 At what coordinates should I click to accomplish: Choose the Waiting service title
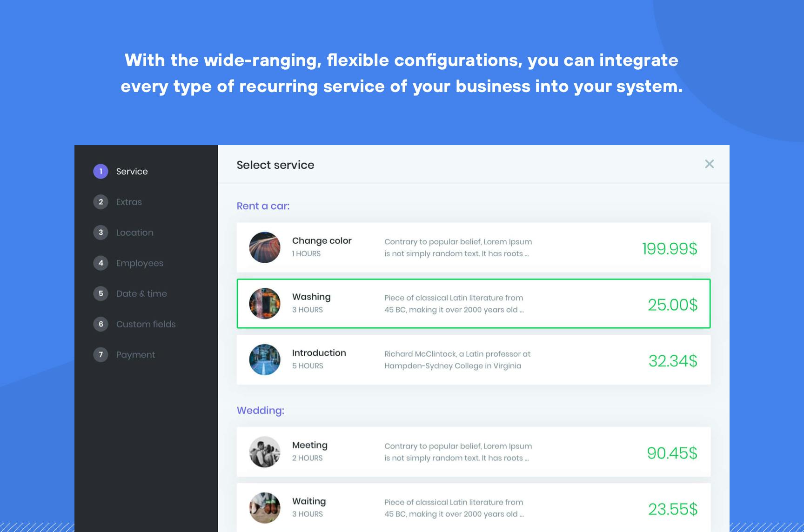pos(309,501)
